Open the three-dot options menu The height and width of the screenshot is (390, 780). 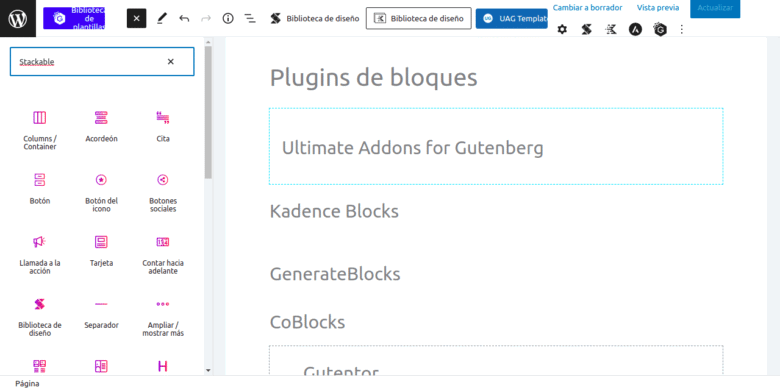682,29
